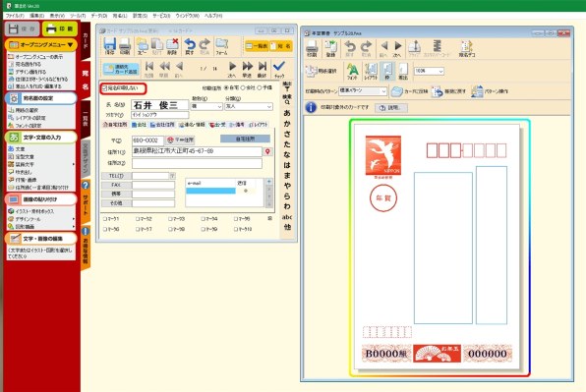Open the フォント icon with green A
This screenshot has height=392, width=586.
pyautogui.click(x=352, y=71)
